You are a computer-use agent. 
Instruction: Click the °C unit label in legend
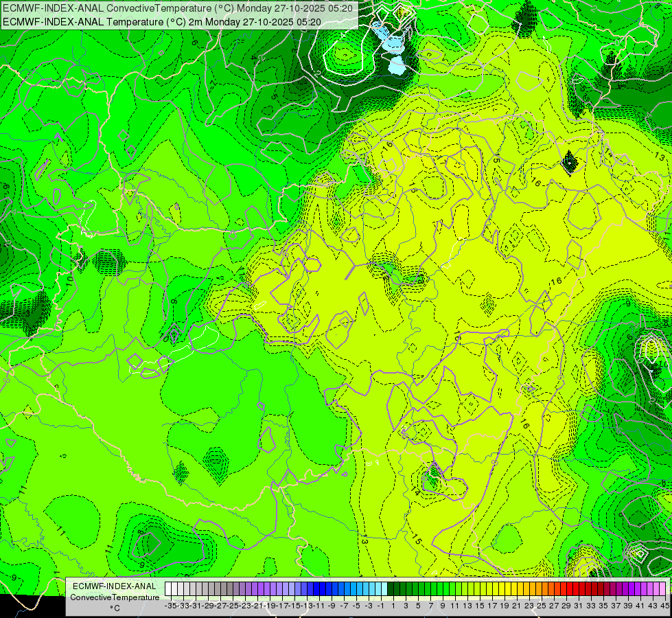115,608
